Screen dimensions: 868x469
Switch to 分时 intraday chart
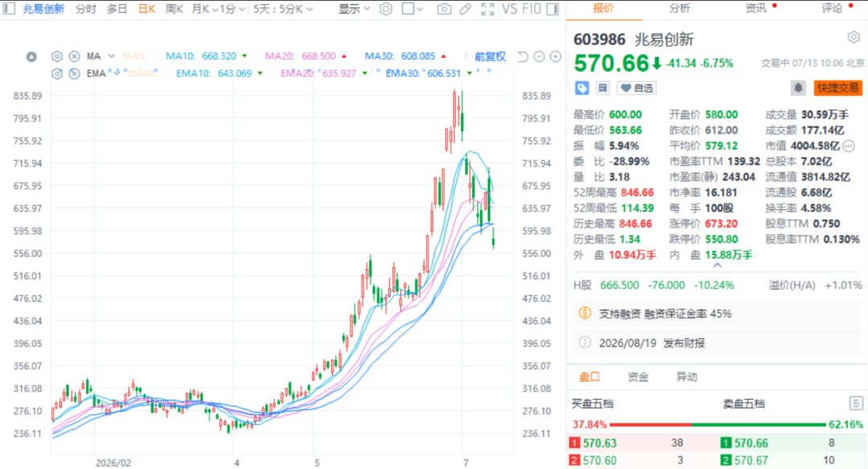click(85, 9)
